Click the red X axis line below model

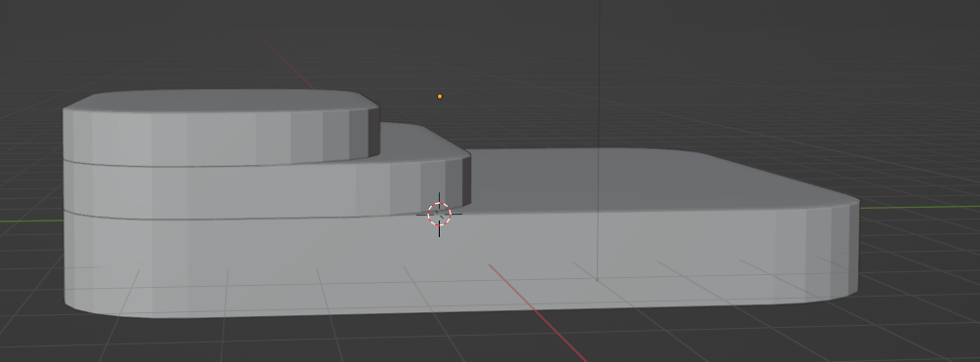[537, 312]
